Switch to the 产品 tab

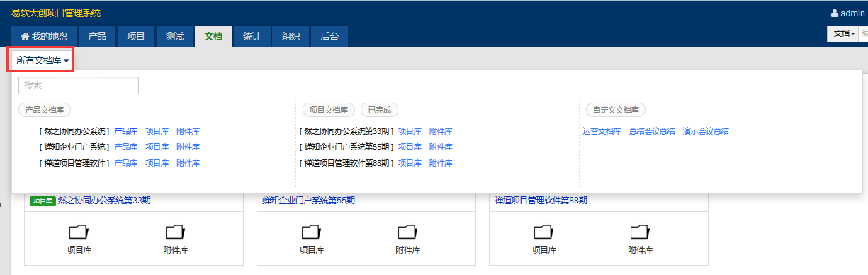click(97, 36)
